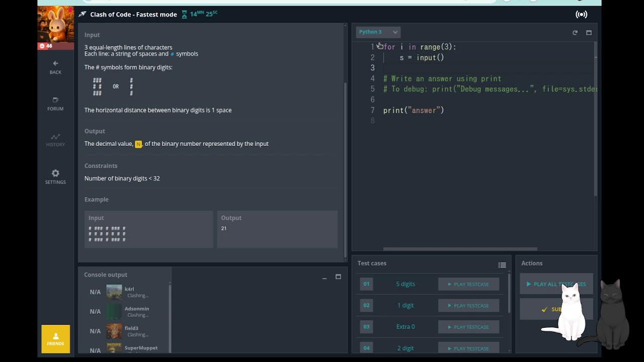This screenshot has height=362, width=644.
Task: Open the HISTORY sidebar item
Action: click(55, 140)
